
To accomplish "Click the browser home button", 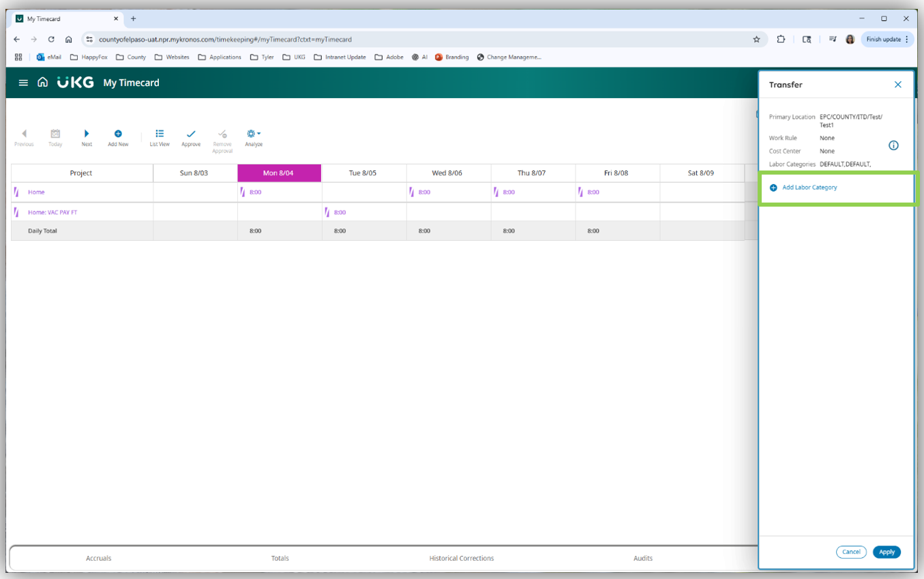I will (69, 40).
